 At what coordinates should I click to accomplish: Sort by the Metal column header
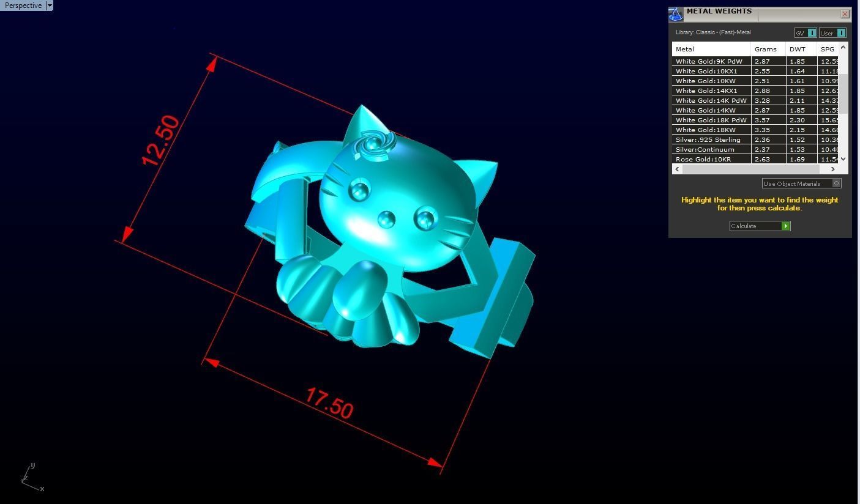pyautogui.click(x=711, y=49)
